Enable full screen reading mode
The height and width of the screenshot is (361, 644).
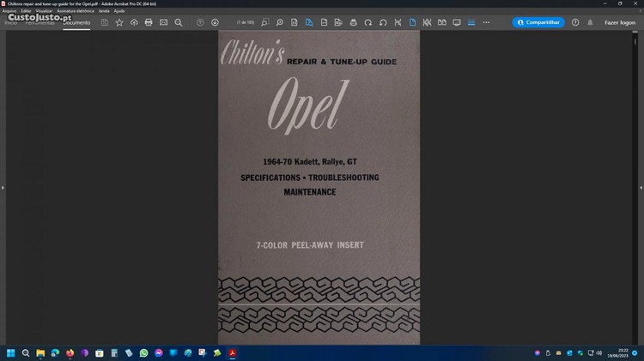pyautogui.click(x=457, y=22)
